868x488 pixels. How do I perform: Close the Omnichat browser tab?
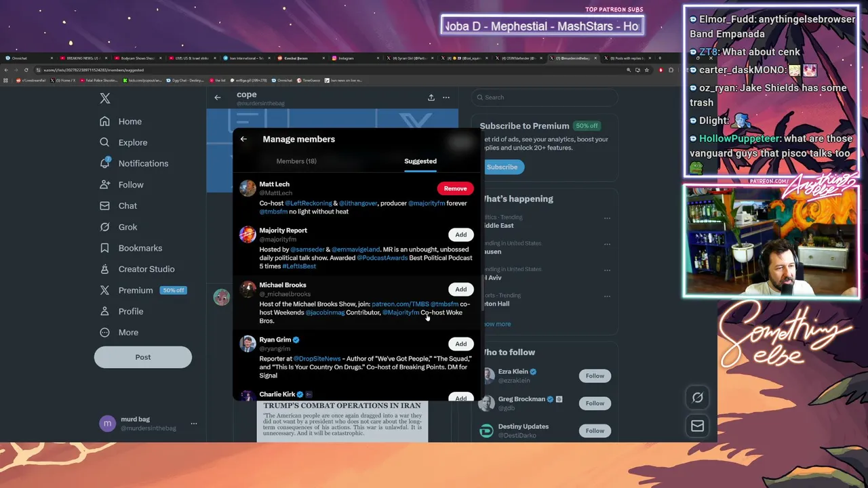[x=52, y=58]
